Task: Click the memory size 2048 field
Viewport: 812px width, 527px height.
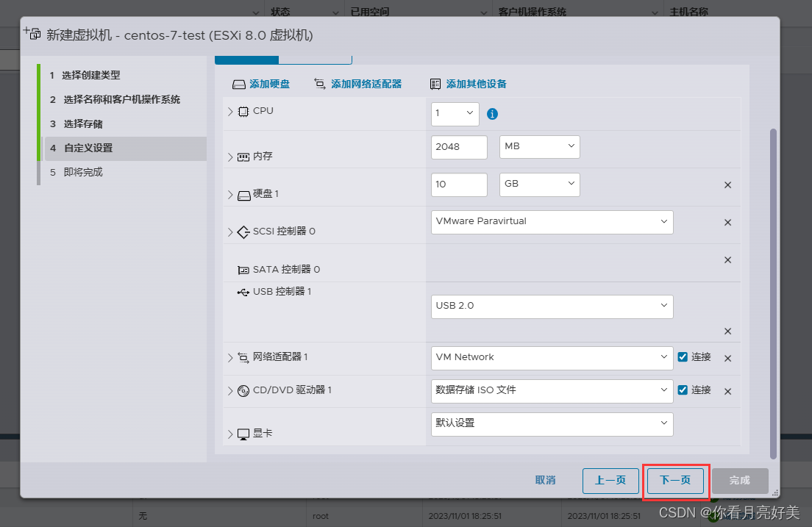Action: [460, 147]
